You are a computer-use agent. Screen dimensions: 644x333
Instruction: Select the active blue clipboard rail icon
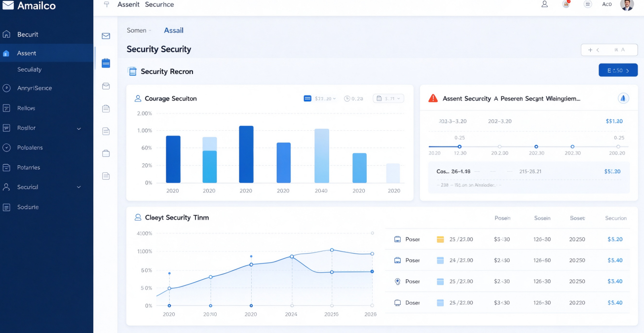[106, 63]
